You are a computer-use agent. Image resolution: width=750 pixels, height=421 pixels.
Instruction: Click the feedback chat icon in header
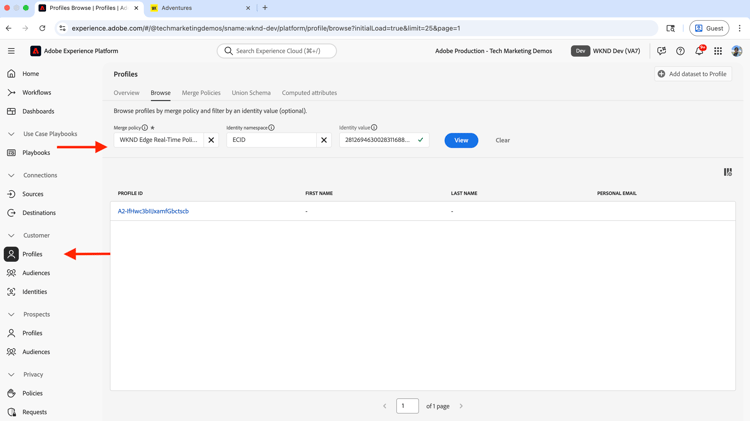(x=662, y=51)
